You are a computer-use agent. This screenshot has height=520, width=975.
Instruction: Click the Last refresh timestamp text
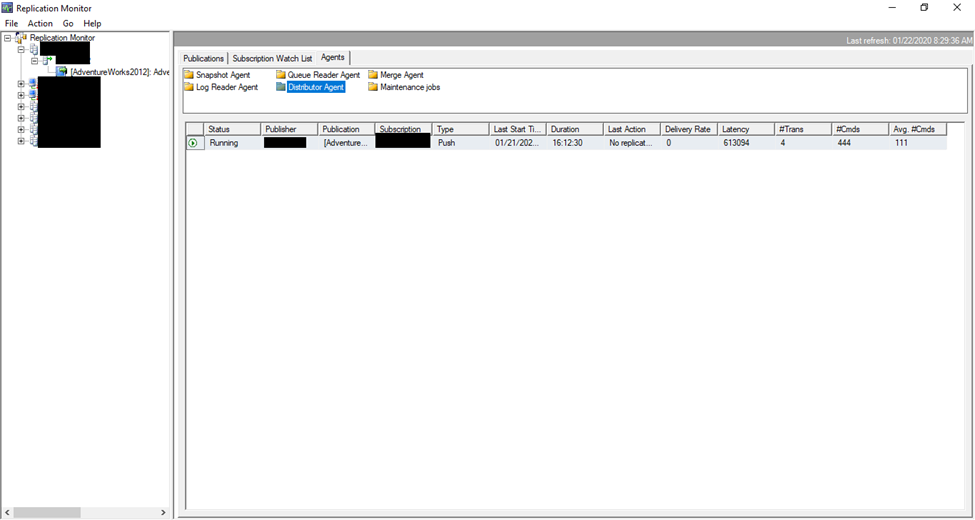pos(908,40)
